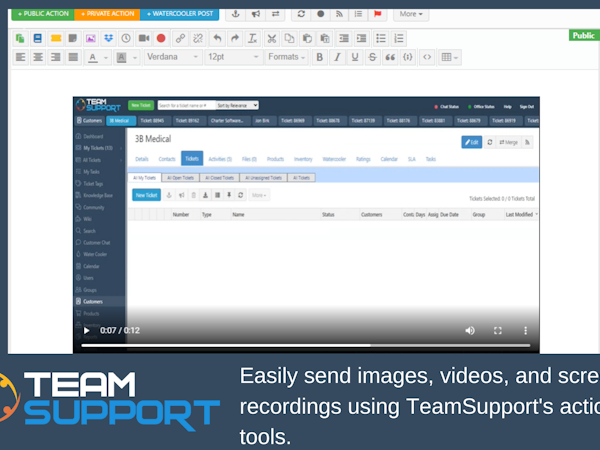
Task: Justify text in editor
Action: [x=73, y=57]
